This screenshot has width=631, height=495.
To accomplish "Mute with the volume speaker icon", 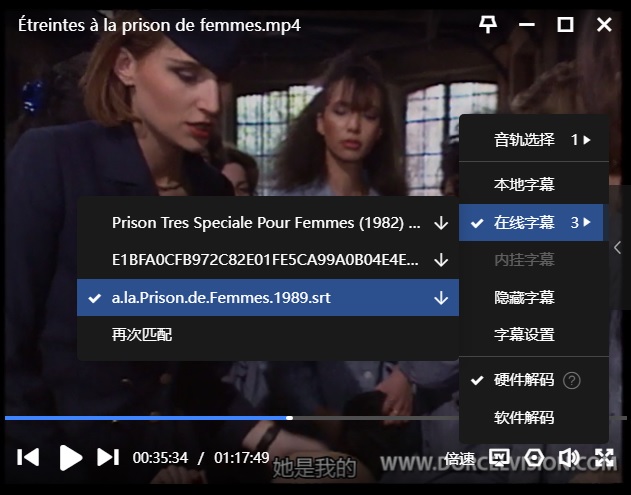I will [569, 458].
